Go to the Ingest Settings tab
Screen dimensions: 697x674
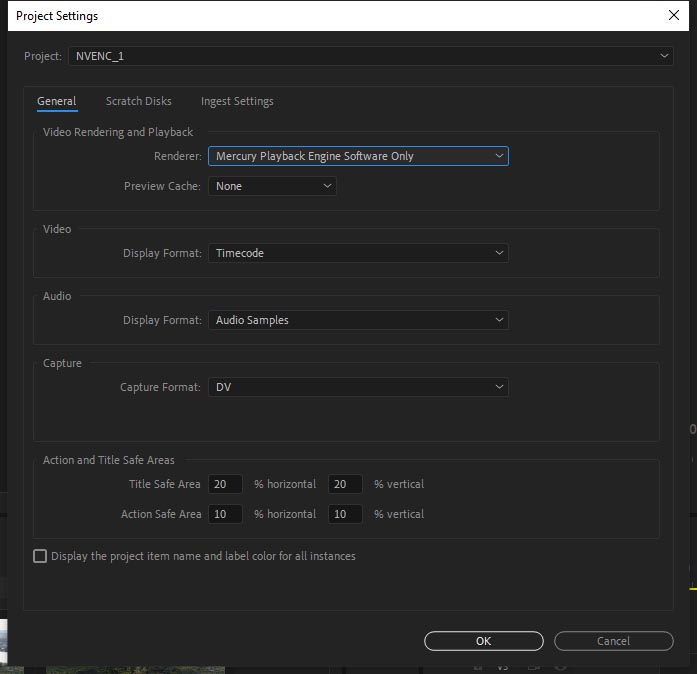pyautogui.click(x=237, y=101)
